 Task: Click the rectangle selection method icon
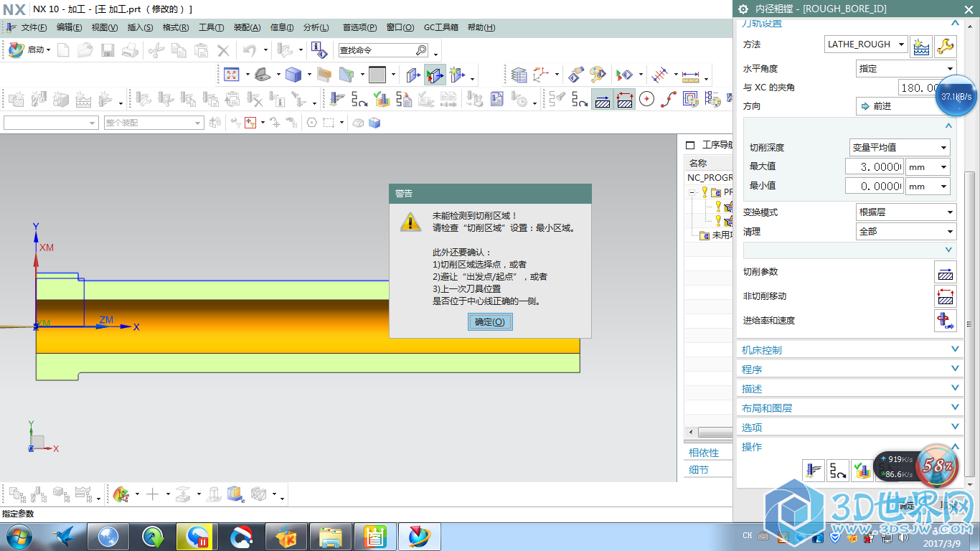coord(328,123)
